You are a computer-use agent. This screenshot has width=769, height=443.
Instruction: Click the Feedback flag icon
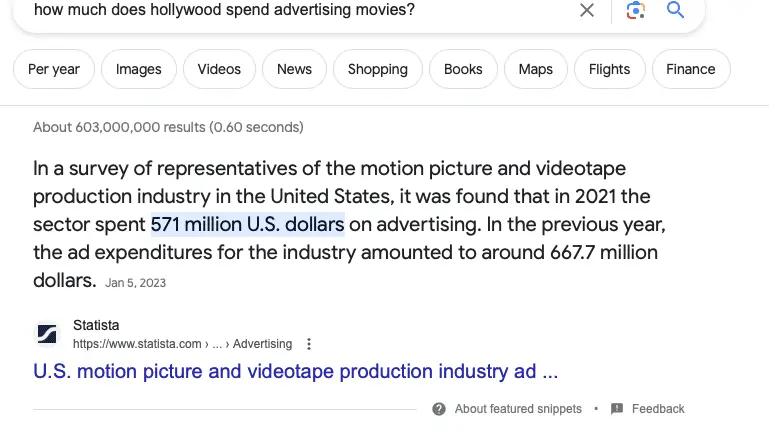click(617, 409)
